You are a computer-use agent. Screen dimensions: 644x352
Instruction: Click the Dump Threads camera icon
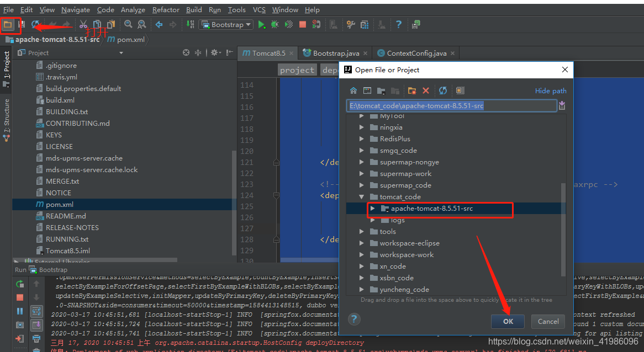click(x=20, y=325)
